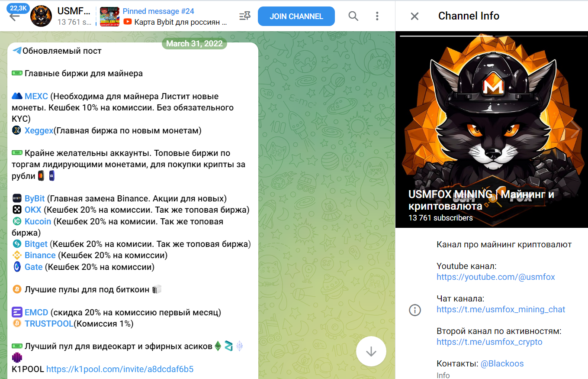The height and width of the screenshot is (379, 588).
Task: Click the purple K1POOL waveform emoji
Action: point(17,358)
